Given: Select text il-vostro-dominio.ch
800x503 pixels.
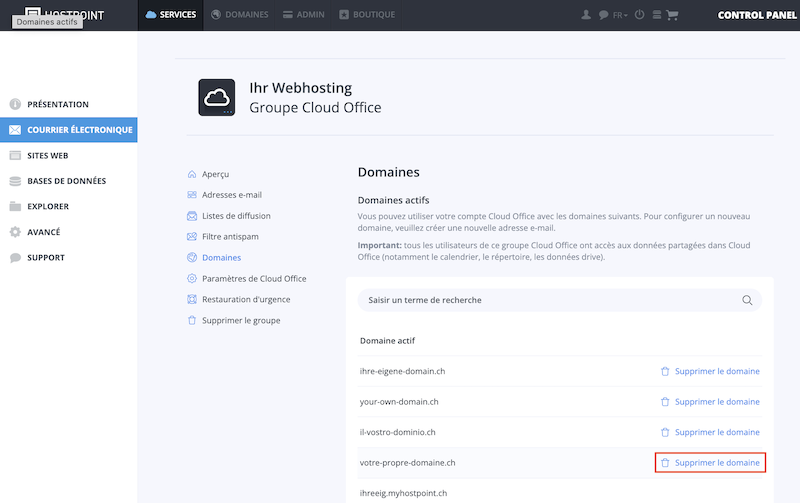Looking at the screenshot, I should click(x=397, y=432).
